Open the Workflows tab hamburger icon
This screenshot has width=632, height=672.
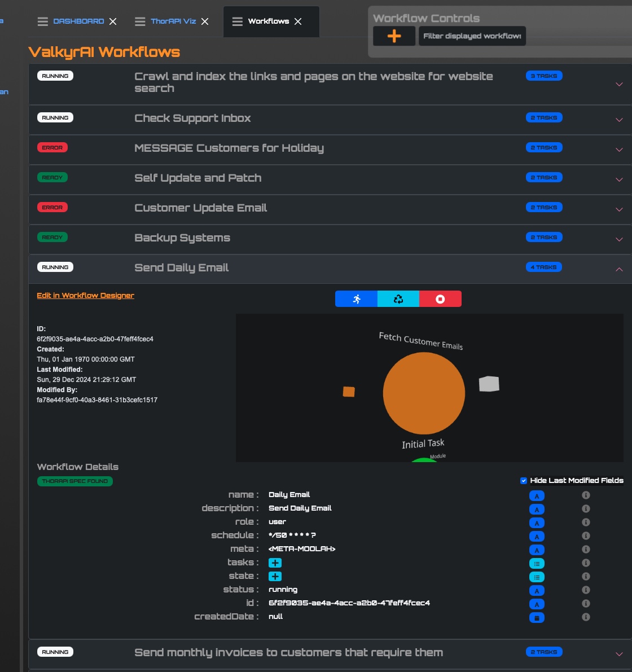click(238, 21)
